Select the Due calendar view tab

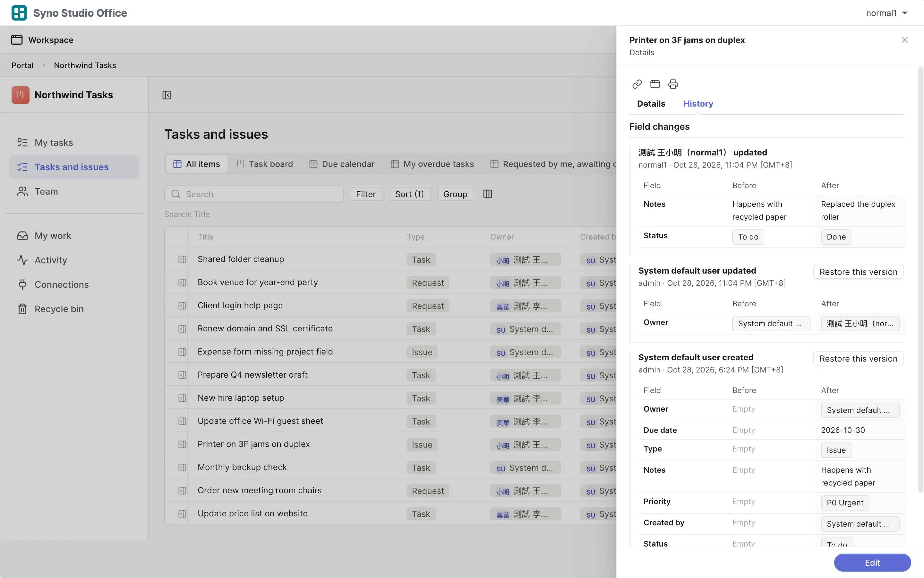342,164
